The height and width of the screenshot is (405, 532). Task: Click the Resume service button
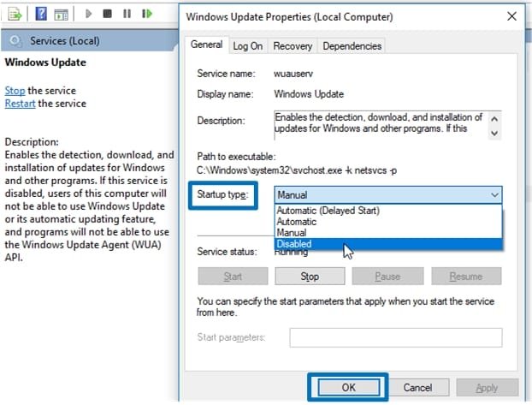466,277
